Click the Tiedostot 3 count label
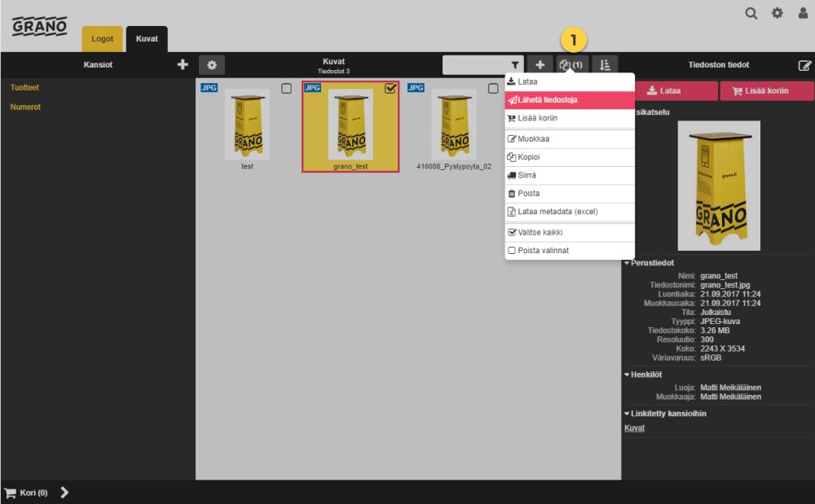815x504 pixels. 333,71
